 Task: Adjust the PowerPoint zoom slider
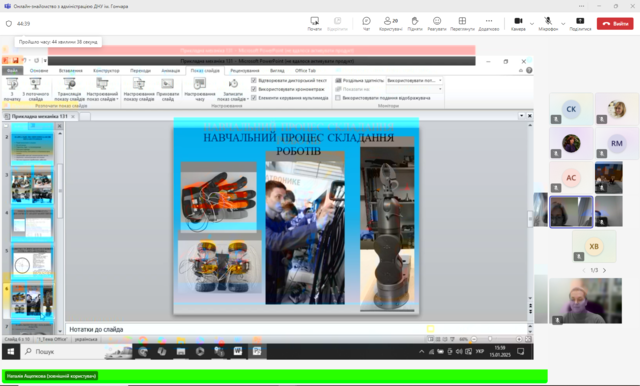(490, 339)
